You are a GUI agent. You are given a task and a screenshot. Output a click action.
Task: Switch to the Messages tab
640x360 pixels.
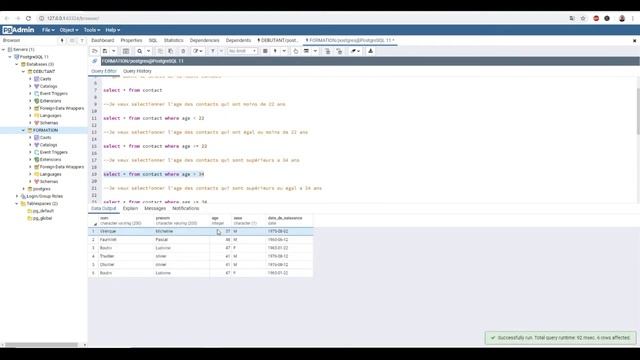pyautogui.click(x=155, y=208)
